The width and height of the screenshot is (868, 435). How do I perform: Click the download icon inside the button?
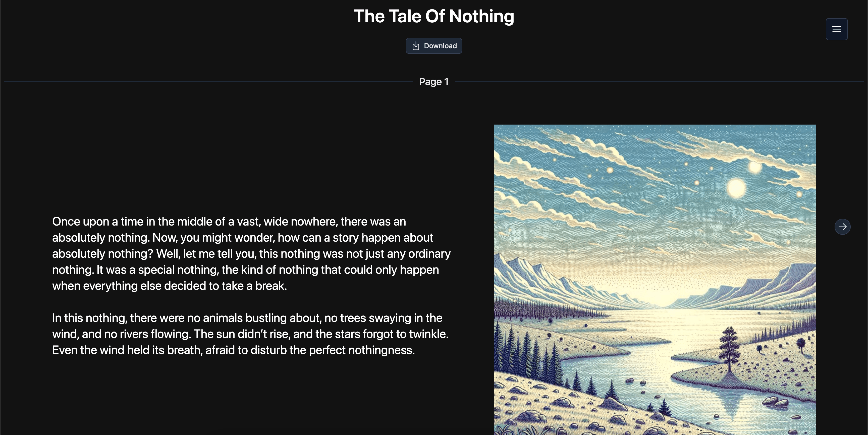tap(416, 46)
